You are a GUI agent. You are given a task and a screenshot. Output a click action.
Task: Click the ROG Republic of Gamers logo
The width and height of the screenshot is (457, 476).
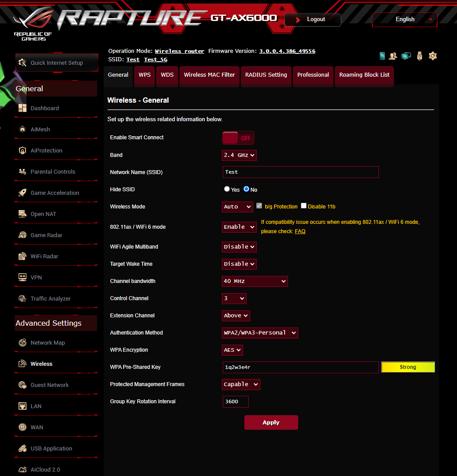tap(33, 24)
